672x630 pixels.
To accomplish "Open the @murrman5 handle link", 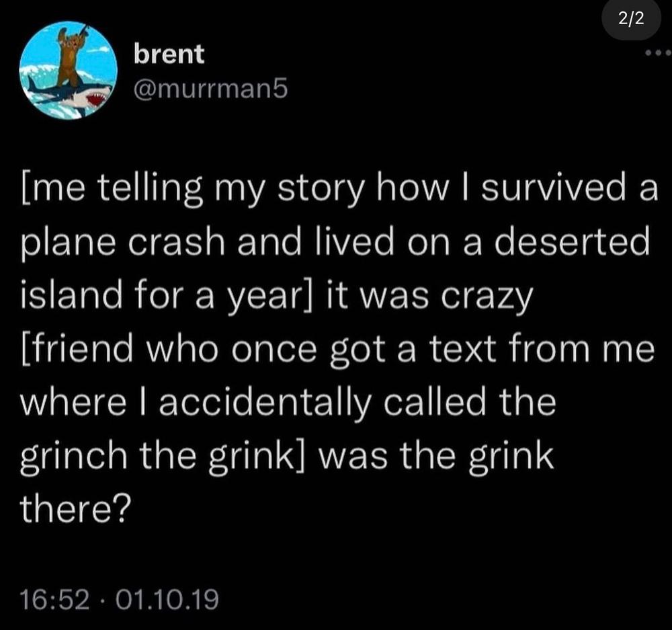I will [210, 89].
